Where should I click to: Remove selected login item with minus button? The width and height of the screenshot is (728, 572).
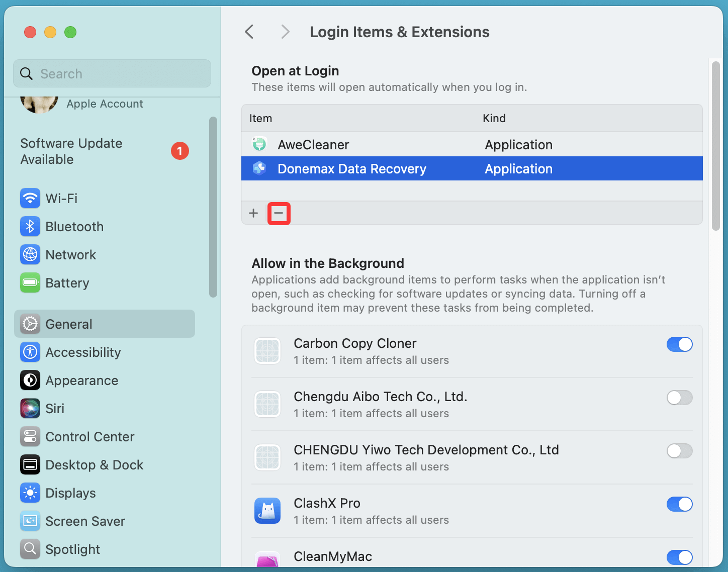(279, 214)
